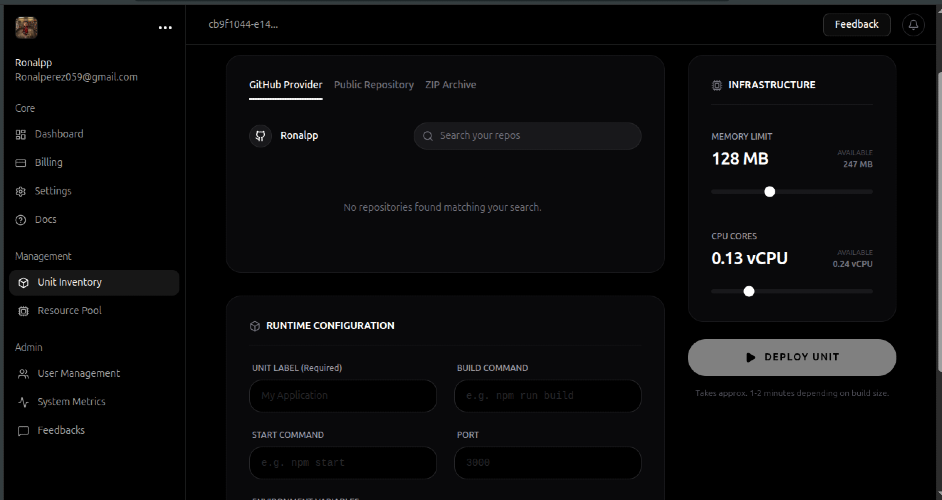Click the User Management people icon
The width and height of the screenshot is (942, 500).
point(24,374)
